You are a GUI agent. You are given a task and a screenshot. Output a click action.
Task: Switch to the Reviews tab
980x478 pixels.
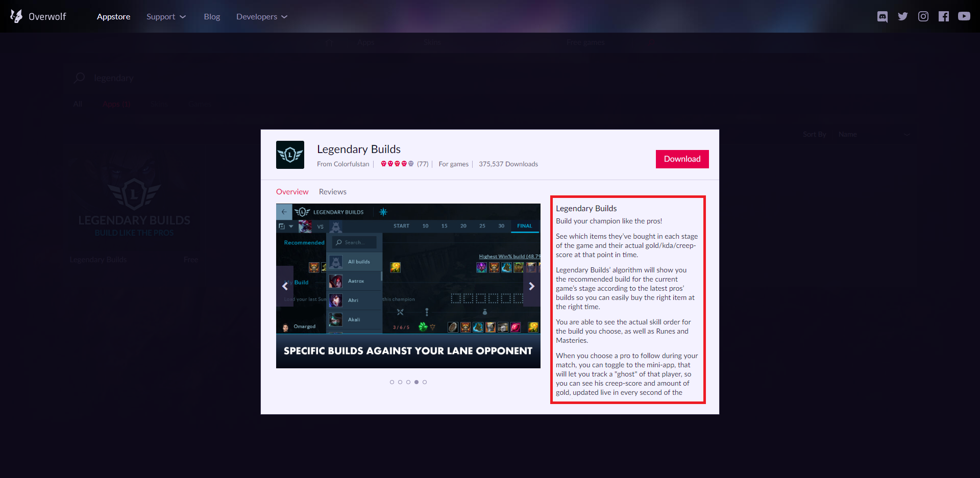pos(333,192)
